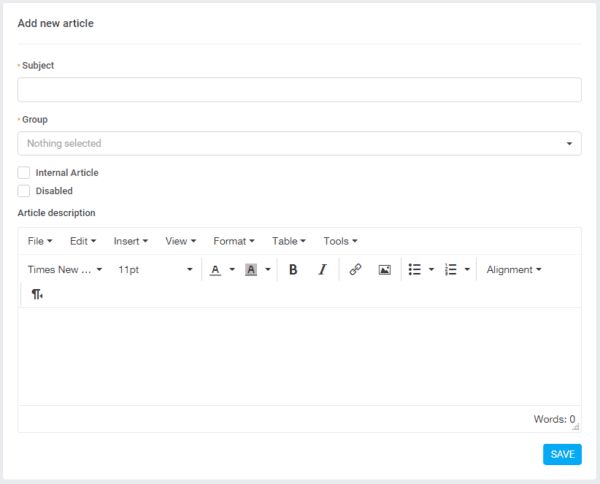This screenshot has width=600, height=484.
Task: Click the right-to-left paragraph direction icon
Action: (37, 294)
